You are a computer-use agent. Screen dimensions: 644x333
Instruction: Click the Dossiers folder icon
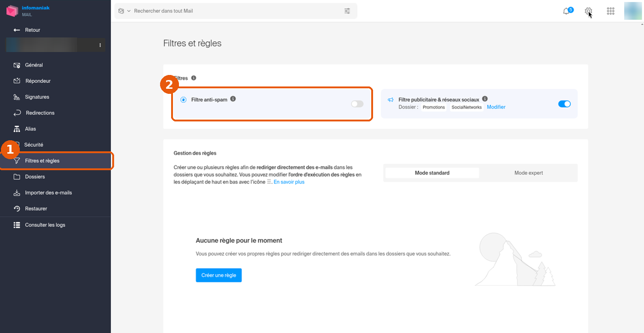[17, 177]
